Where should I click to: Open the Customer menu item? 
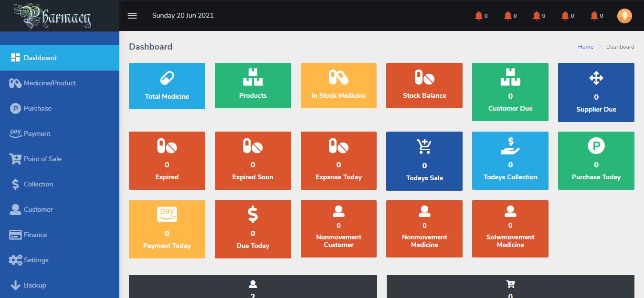click(60, 209)
